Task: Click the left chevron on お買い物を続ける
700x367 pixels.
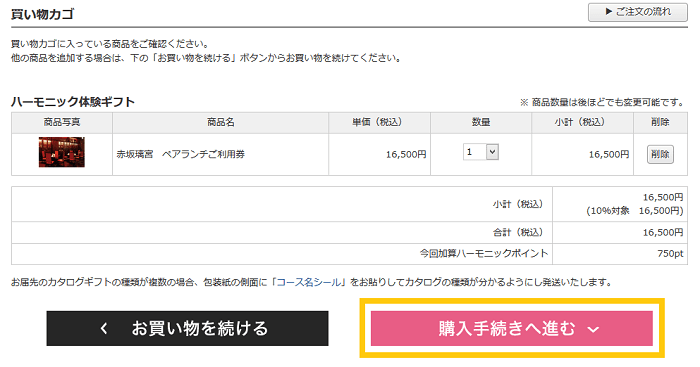Action: click(x=104, y=329)
